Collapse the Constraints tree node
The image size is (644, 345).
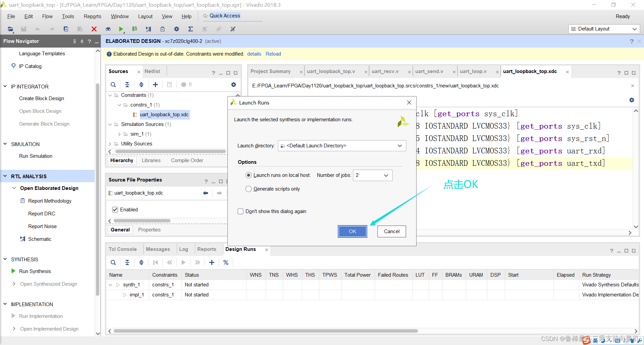pyautogui.click(x=110, y=95)
